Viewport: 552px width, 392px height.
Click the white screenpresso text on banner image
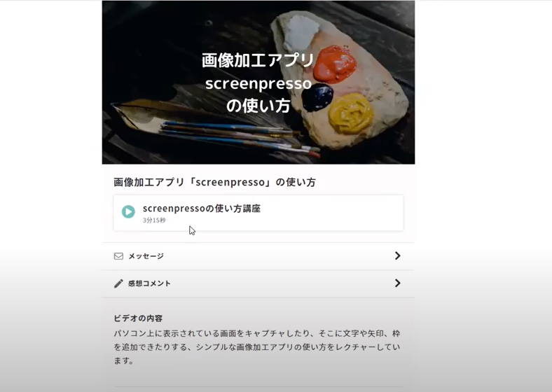(258, 84)
